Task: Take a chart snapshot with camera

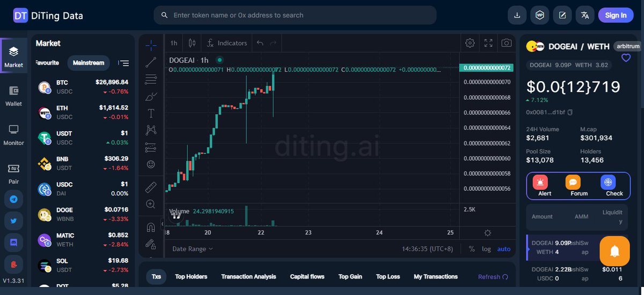Action: pos(506,43)
